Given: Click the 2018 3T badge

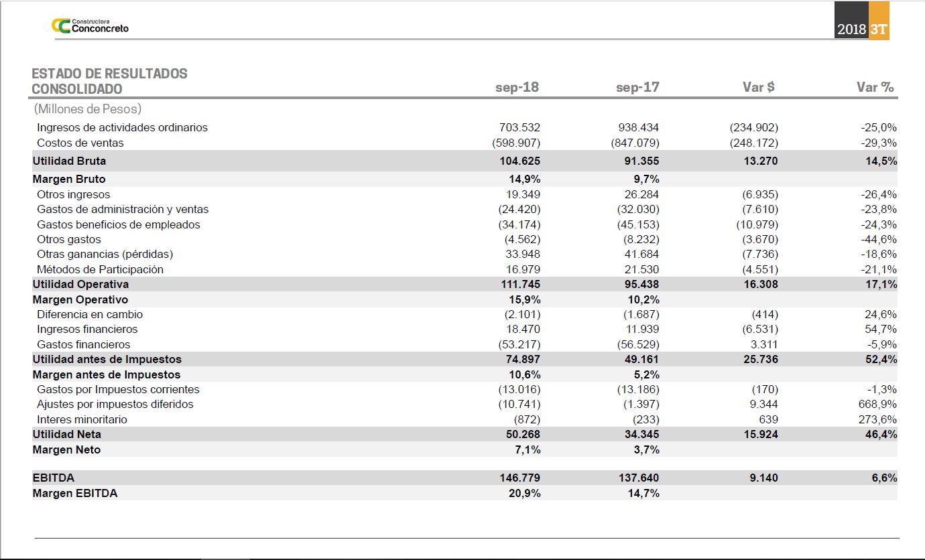Looking at the screenshot, I should [862, 29].
